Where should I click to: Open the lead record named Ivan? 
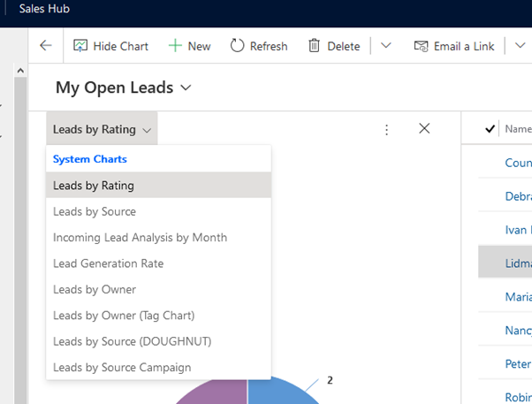(x=518, y=229)
